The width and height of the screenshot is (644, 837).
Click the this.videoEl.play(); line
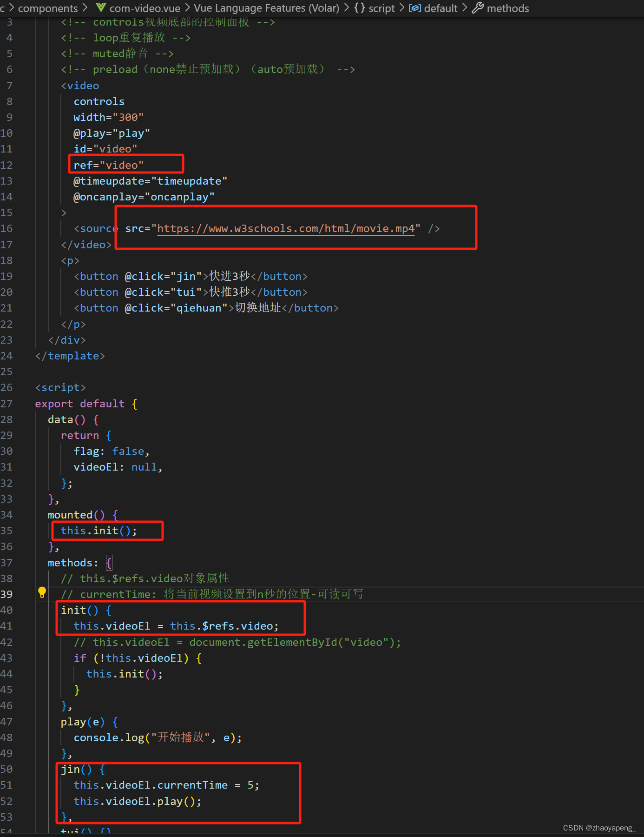[x=138, y=801]
